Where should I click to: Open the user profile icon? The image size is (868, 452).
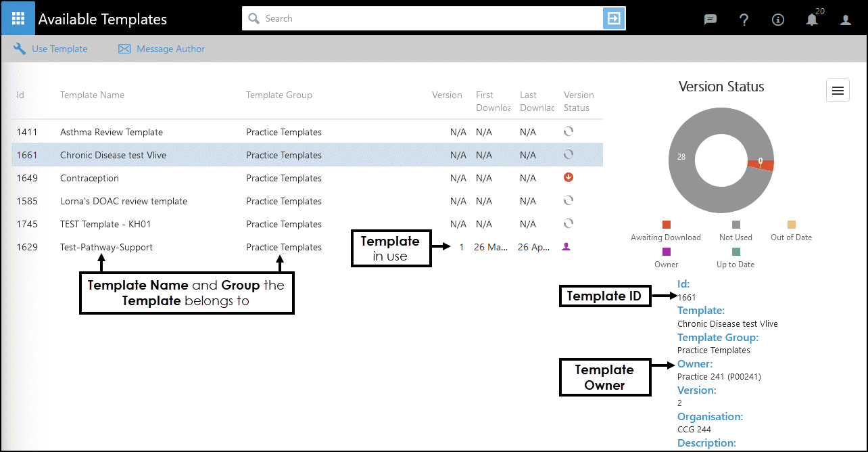(846, 20)
